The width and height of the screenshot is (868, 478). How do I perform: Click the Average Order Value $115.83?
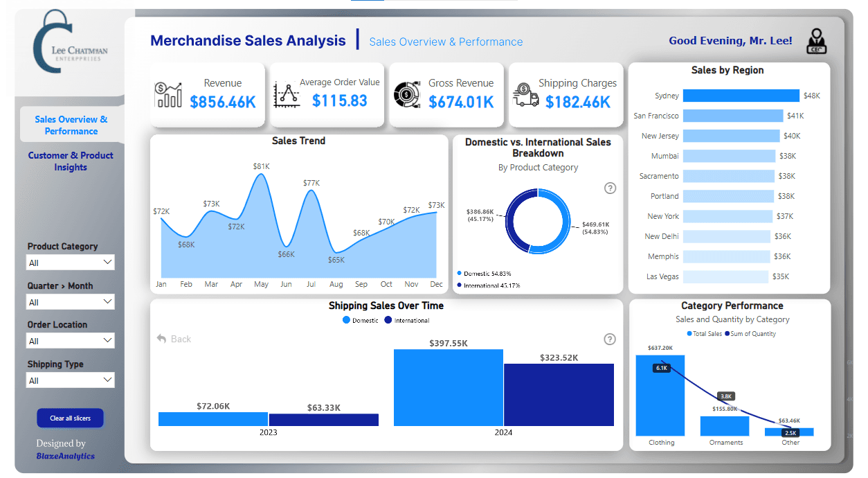[x=339, y=100]
